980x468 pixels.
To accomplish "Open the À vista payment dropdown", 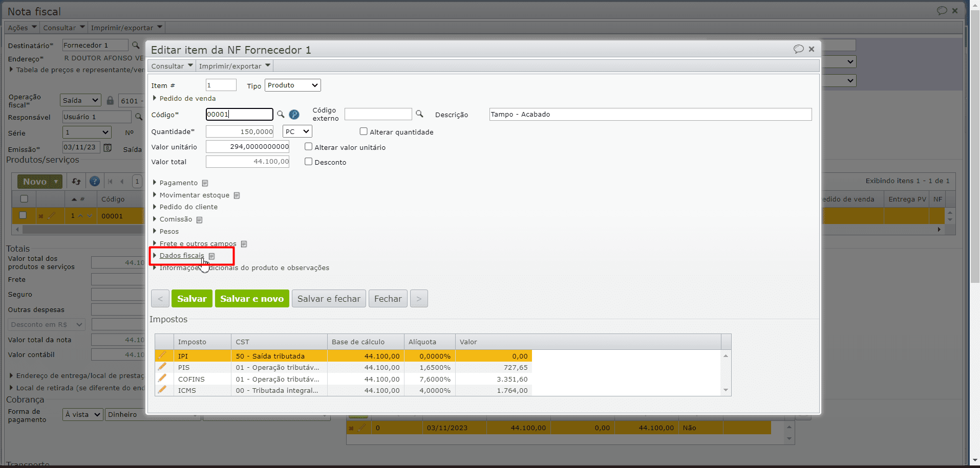I will [x=83, y=414].
